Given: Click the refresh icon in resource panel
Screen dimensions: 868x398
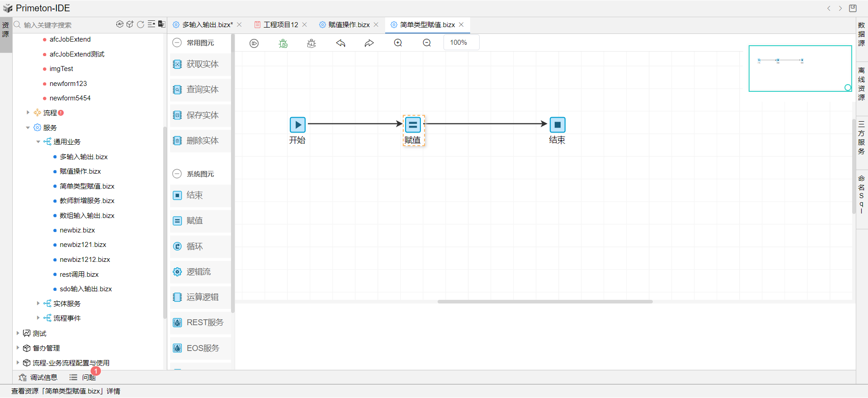Looking at the screenshot, I should pos(141,24).
